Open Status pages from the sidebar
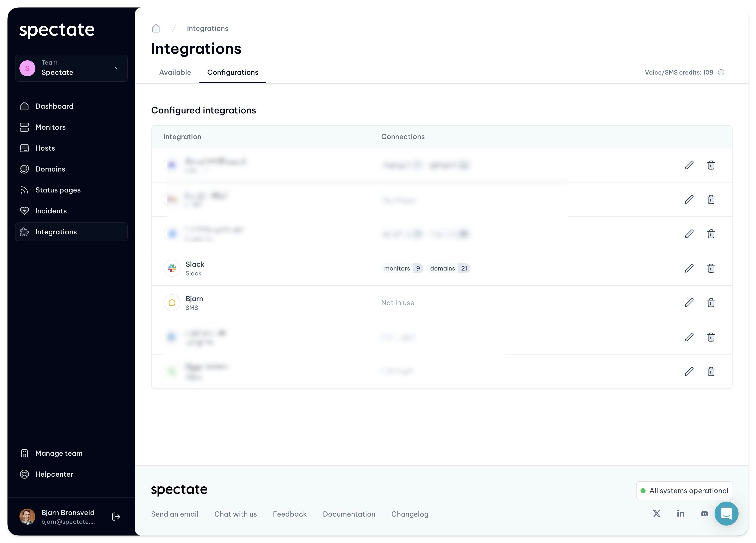 [58, 190]
